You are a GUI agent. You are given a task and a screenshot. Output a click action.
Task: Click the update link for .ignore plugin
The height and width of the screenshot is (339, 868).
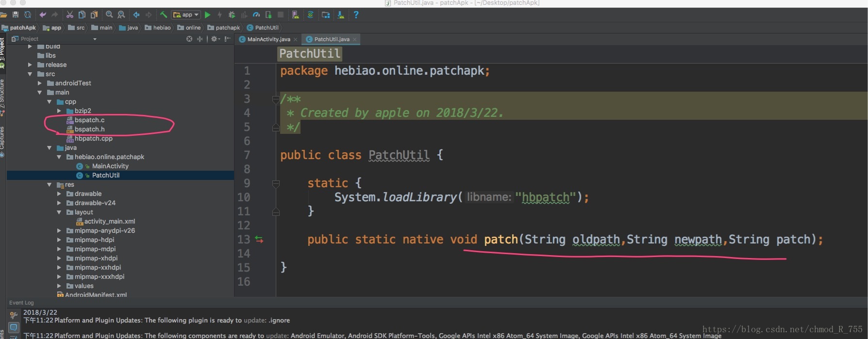point(254,320)
